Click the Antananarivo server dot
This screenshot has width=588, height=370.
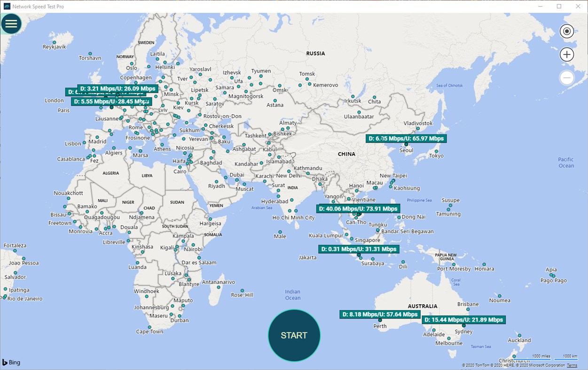click(x=218, y=288)
